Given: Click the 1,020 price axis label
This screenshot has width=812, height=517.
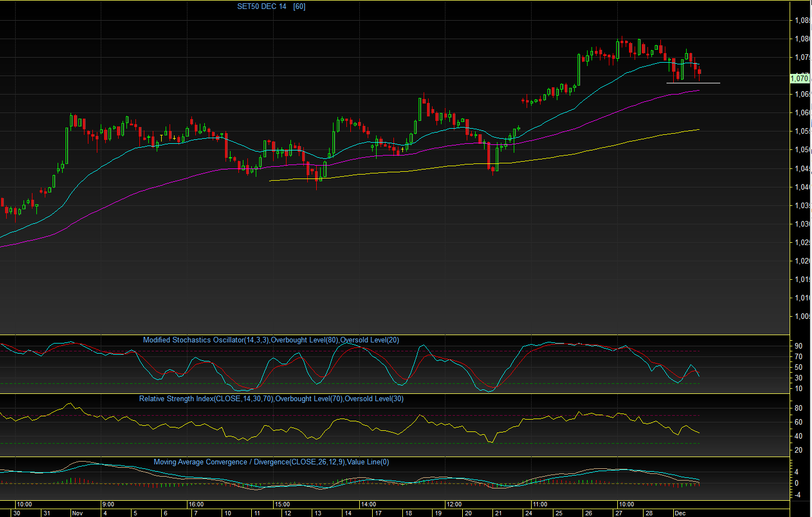Looking at the screenshot, I should pyautogui.click(x=802, y=261).
